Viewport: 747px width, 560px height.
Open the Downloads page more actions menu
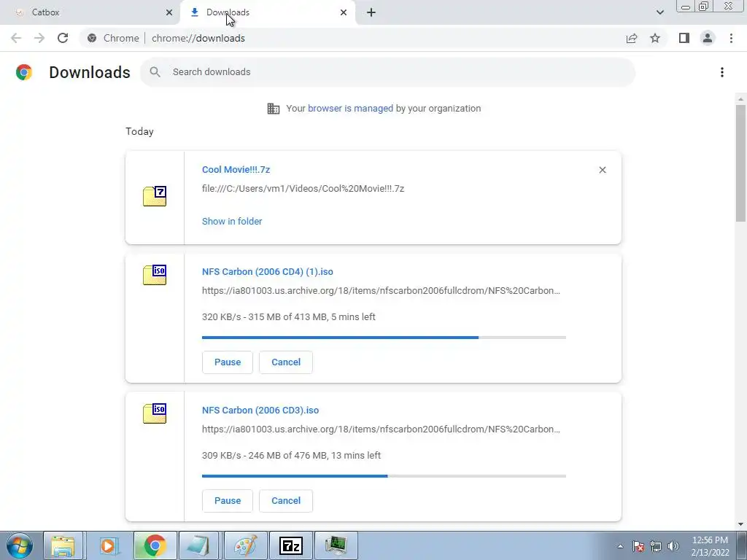pos(722,72)
